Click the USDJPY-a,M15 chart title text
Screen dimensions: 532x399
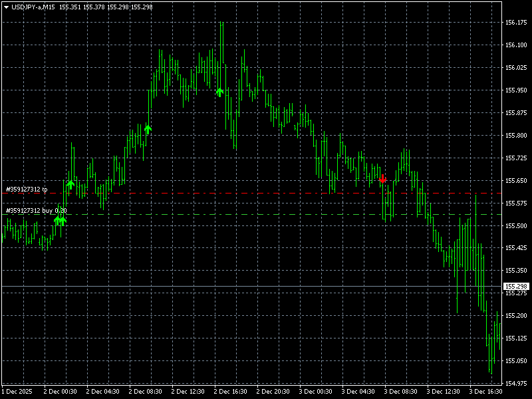[33, 7]
